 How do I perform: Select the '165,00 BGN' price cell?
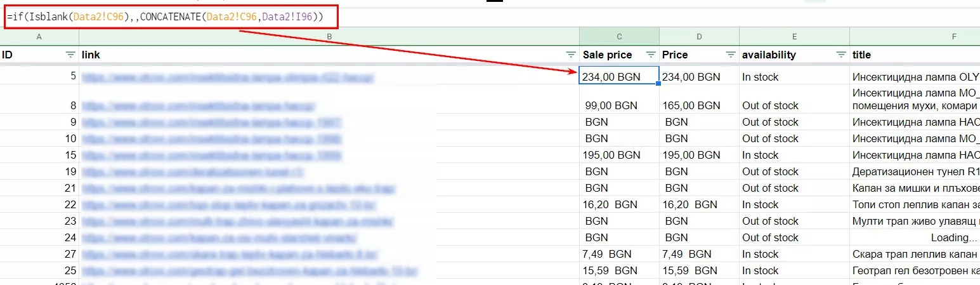[x=699, y=100]
